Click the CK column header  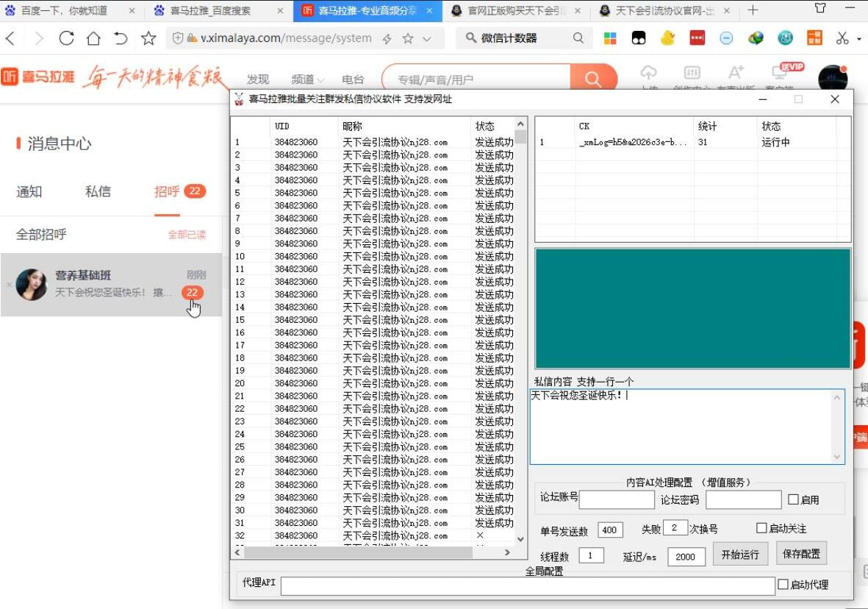click(x=634, y=126)
